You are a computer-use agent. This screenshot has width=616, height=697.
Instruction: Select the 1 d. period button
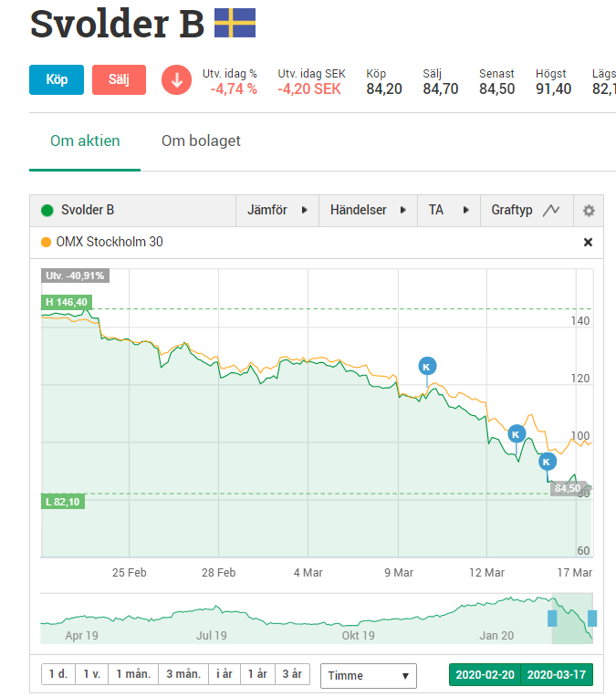pyautogui.click(x=58, y=674)
